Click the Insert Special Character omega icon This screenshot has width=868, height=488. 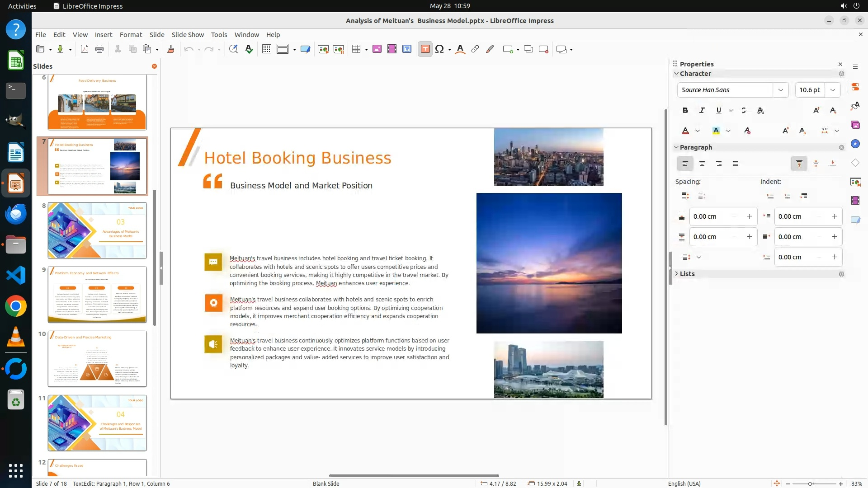click(439, 49)
